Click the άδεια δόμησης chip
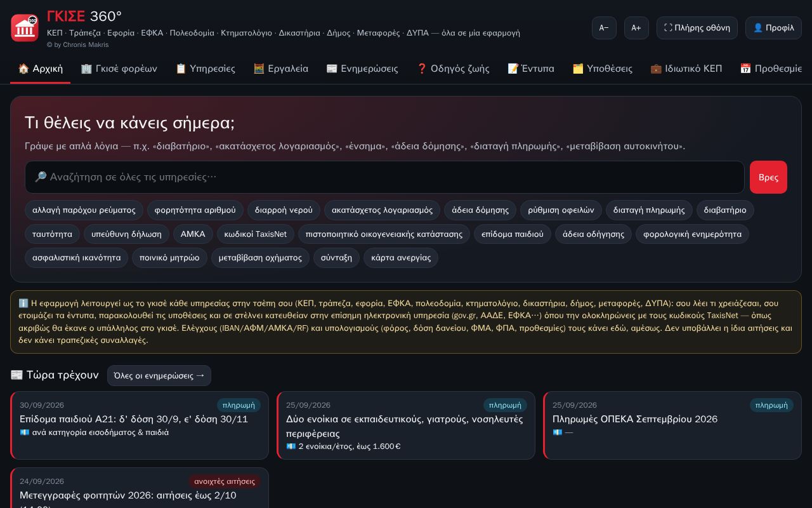The height and width of the screenshot is (508, 812). point(480,210)
